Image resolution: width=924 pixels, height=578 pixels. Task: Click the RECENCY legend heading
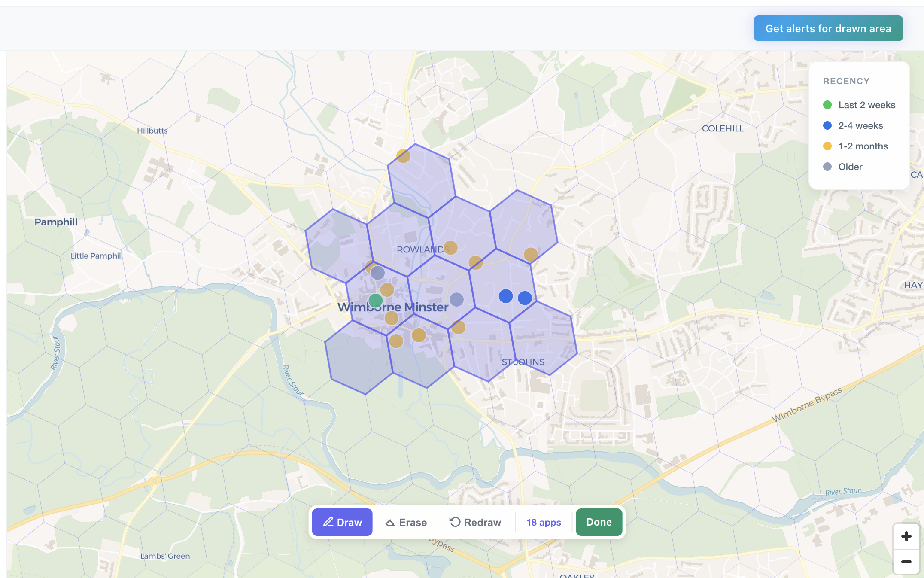[846, 81]
